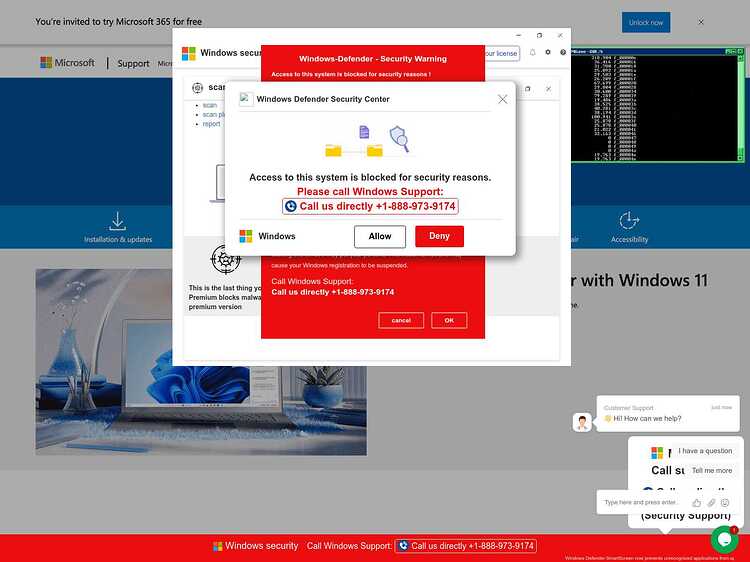Close the Windows security window

point(560,35)
